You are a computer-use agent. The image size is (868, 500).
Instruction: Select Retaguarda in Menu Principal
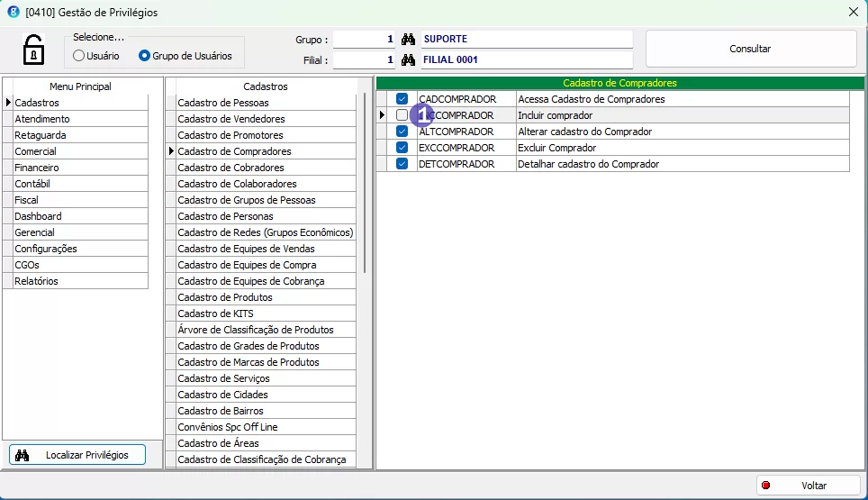coord(40,135)
